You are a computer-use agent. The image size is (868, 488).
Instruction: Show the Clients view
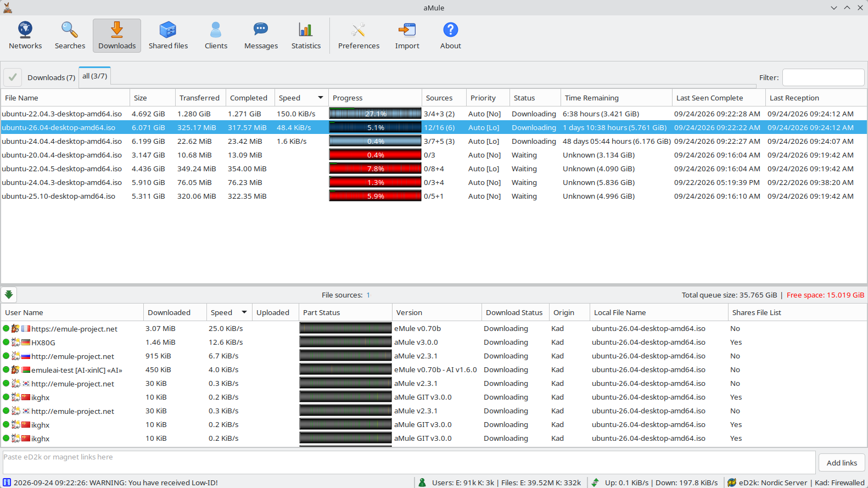[x=216, y=36]
